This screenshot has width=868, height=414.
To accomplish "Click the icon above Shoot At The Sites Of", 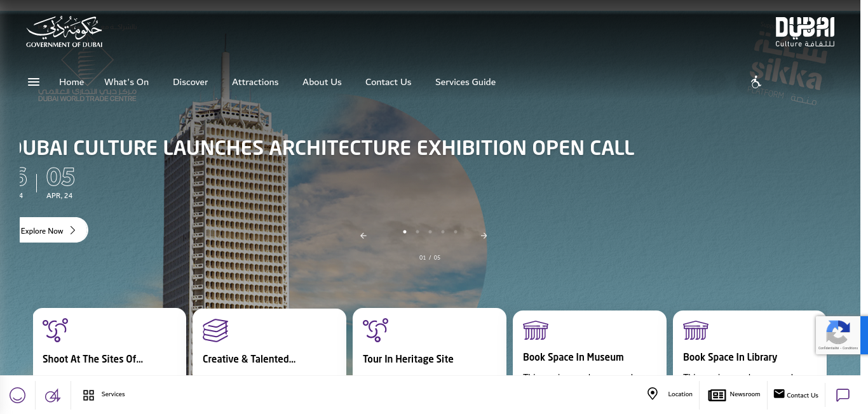I will pos(55,331).
